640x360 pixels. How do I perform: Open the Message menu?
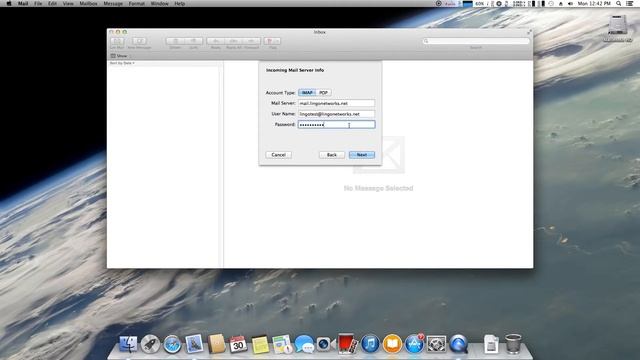tap(113, 3)
